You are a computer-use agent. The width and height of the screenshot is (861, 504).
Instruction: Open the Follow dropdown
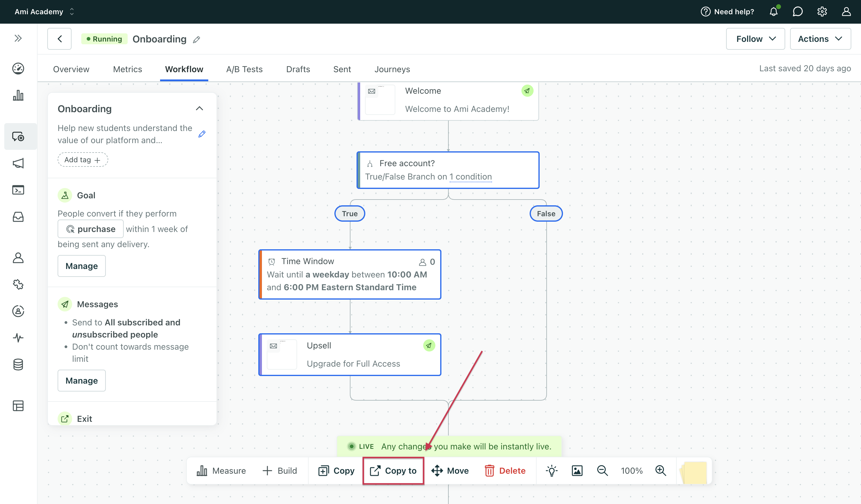(755, 39)
